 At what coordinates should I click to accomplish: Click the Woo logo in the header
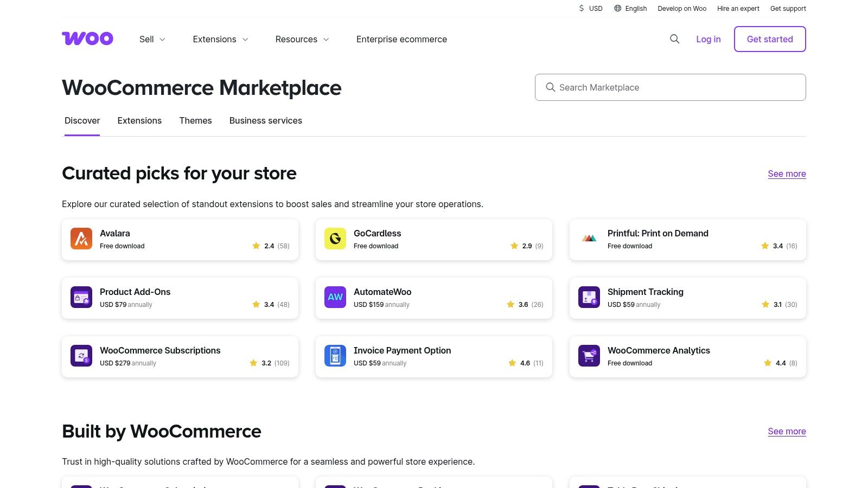87,38
